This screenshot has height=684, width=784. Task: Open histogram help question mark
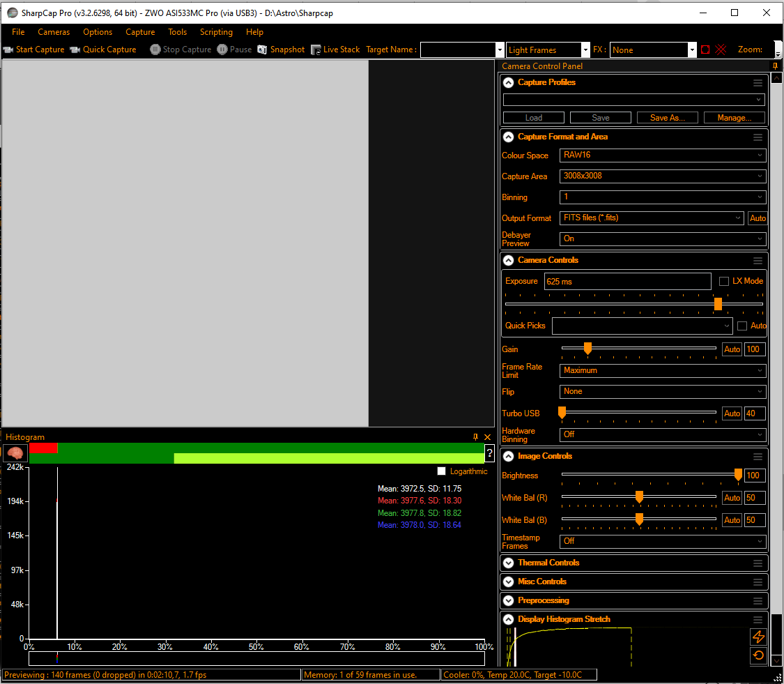click(x=489, y=453)
